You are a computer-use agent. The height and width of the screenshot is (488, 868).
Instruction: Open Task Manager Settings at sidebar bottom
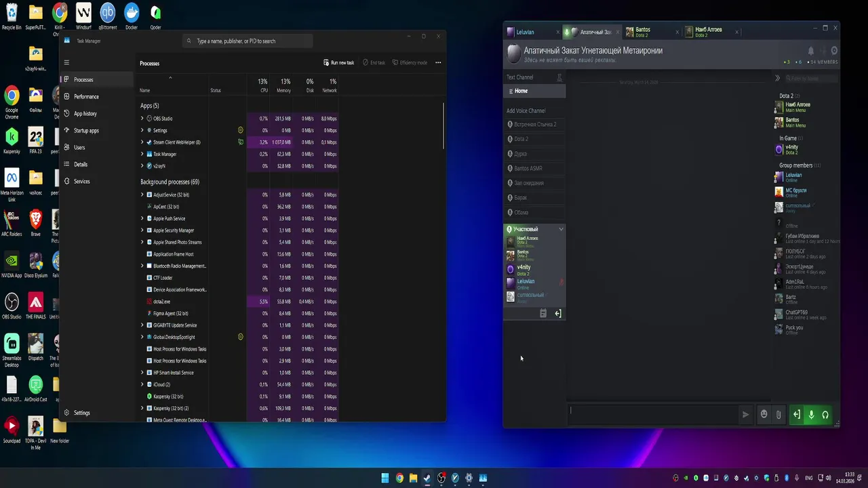pos(97,413)
